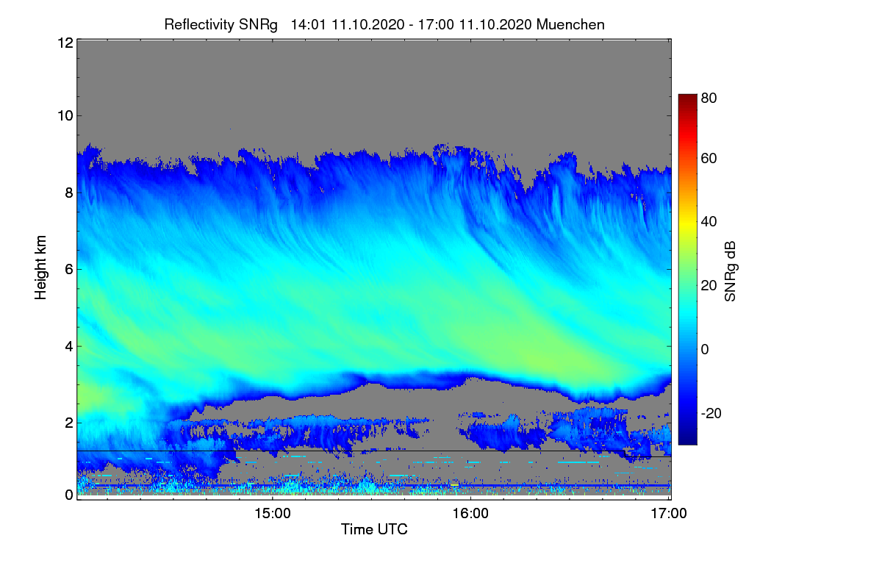Click the 12 km height tick label
882x588 pixels.
point(65,43)
